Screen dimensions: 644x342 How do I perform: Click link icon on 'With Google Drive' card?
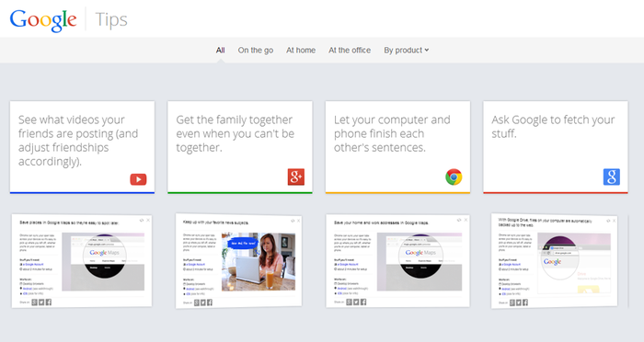pyautogui.click(x=607, y=221)
